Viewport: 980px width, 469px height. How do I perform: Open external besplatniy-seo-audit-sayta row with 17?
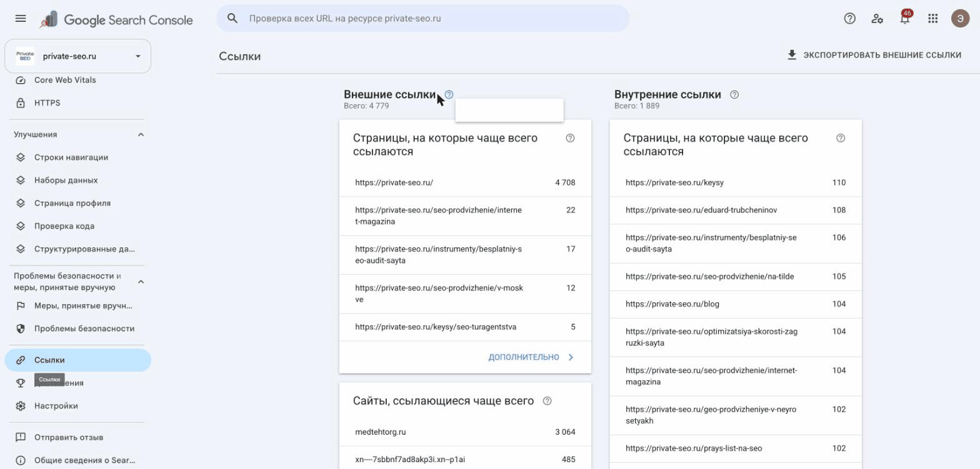coord(465,255)
